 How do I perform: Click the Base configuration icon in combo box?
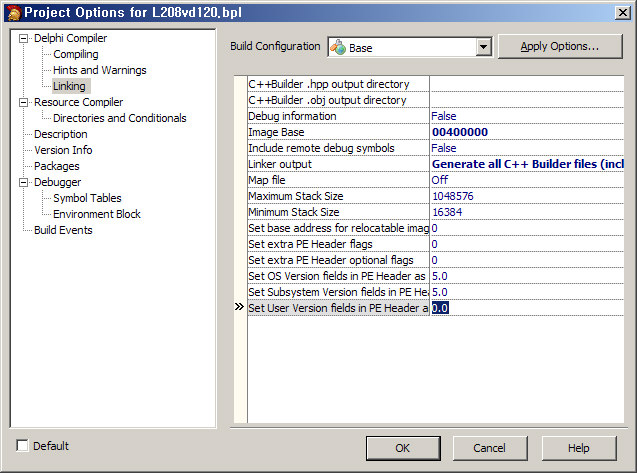tap(338, 47)
